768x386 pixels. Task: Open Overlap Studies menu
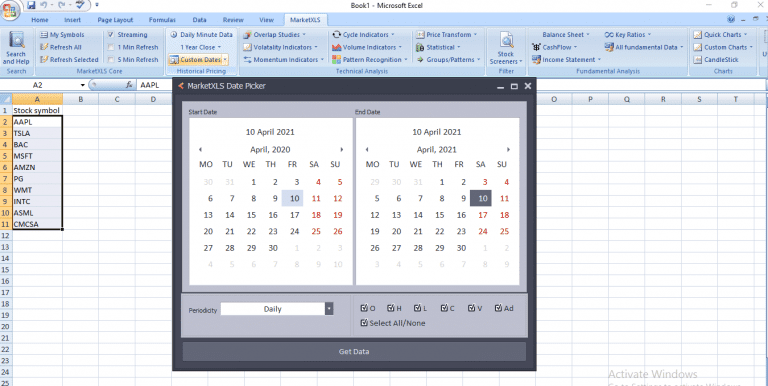274,35
